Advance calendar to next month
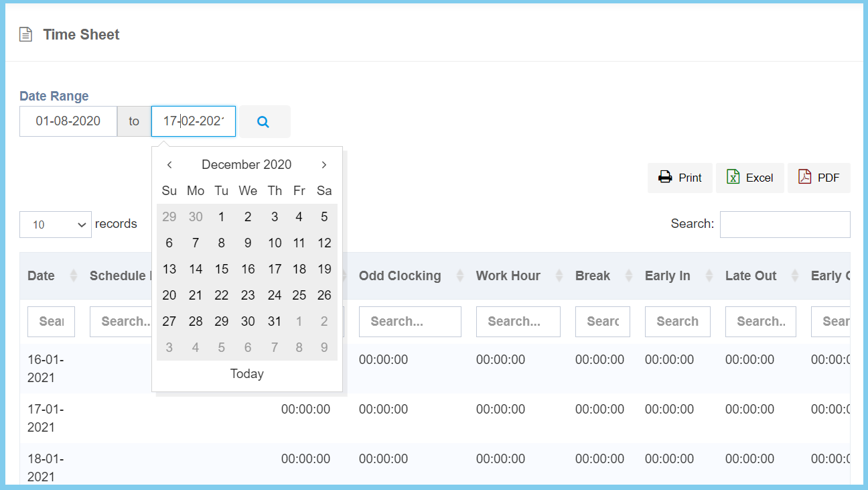This screenshot has width=868, height=490. click(324, 165)
